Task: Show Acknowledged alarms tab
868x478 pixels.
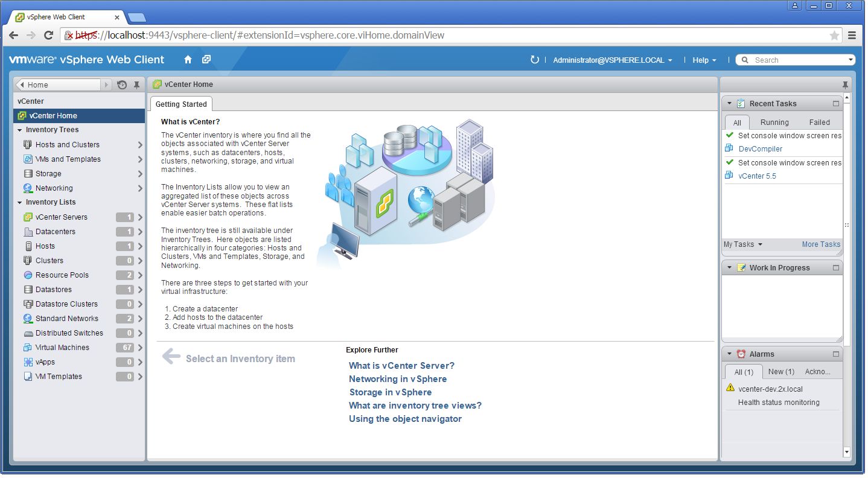Action: pyautogui.click(x=818, y=372)
